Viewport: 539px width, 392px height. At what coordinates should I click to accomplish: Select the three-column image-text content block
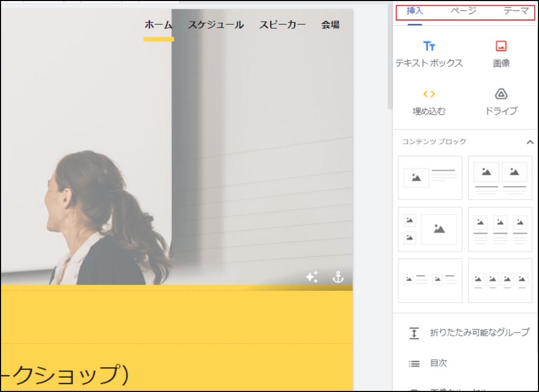pos(500,229)
